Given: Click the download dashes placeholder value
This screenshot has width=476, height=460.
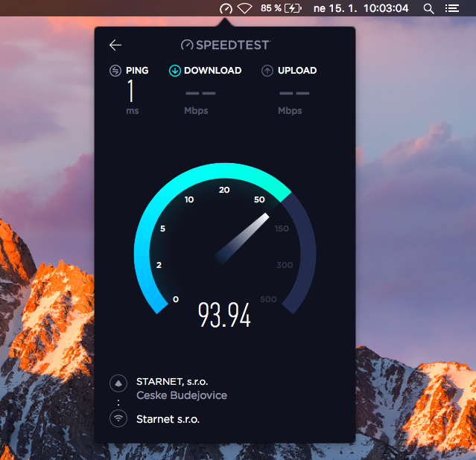Looking at the screenshot, I should point(200,93).
